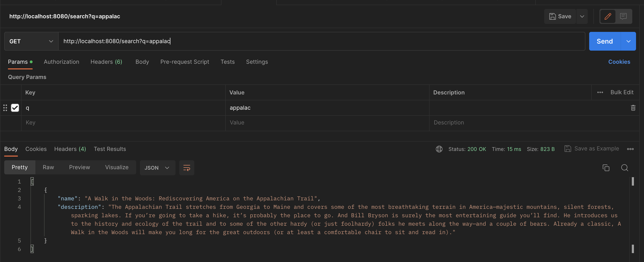
Task: Click the wrap lines icon in response toolbar
Action: point(187,168)
